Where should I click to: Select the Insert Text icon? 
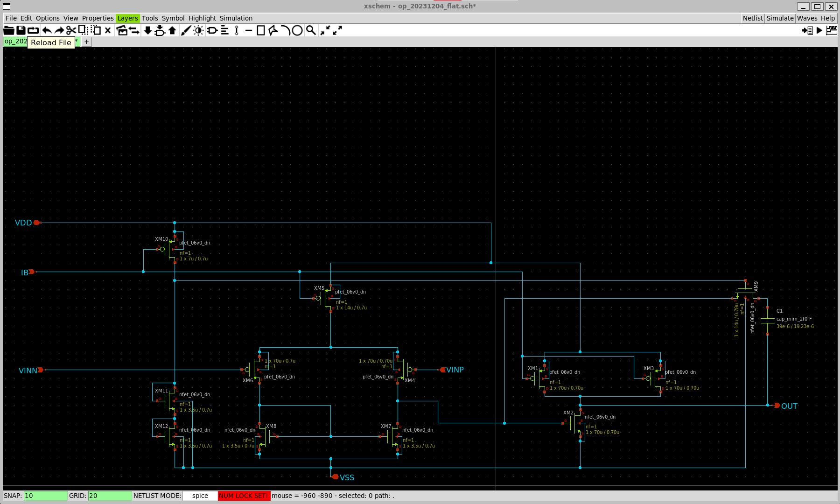tap(224, 30)
